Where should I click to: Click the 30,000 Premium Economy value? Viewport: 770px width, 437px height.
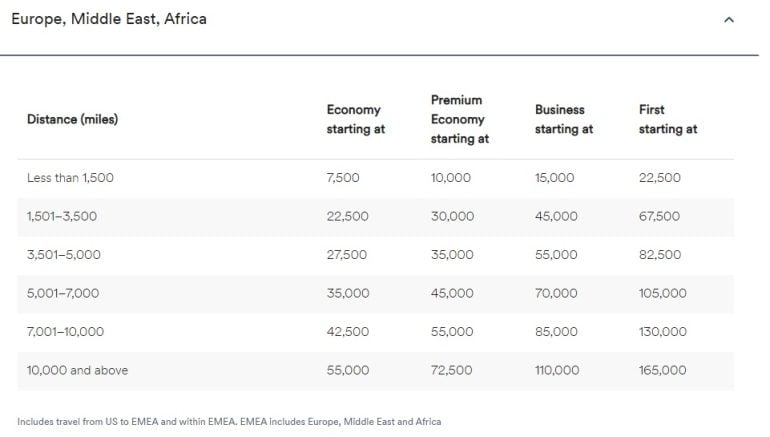452,217
